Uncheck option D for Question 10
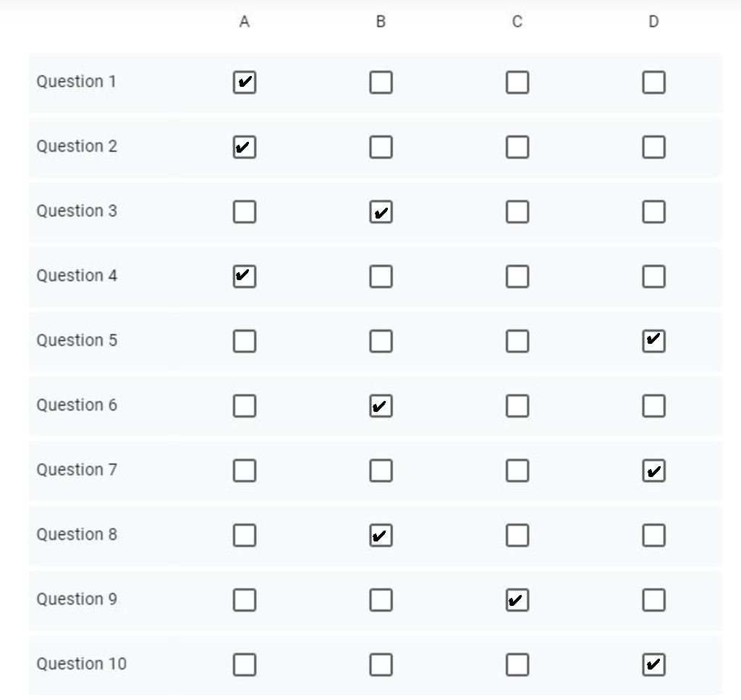Viewport: 741px width, 700px height. pyautogui.click(x=654, y=665)
